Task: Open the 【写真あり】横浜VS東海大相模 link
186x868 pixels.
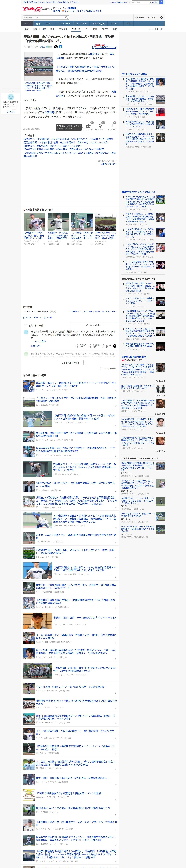Action: pyautogui.click(x=85, y=69)
